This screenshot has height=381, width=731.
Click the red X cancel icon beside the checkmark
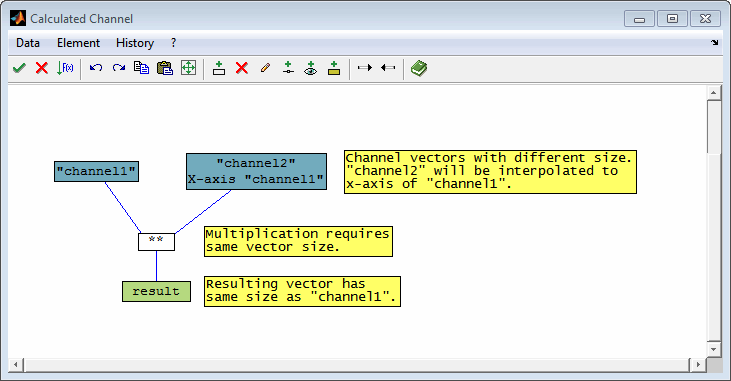pos(42,68)
